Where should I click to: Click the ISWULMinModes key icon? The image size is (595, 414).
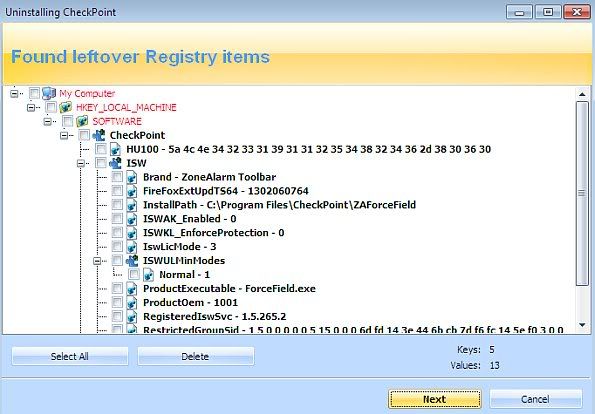[x=132, y=261]
